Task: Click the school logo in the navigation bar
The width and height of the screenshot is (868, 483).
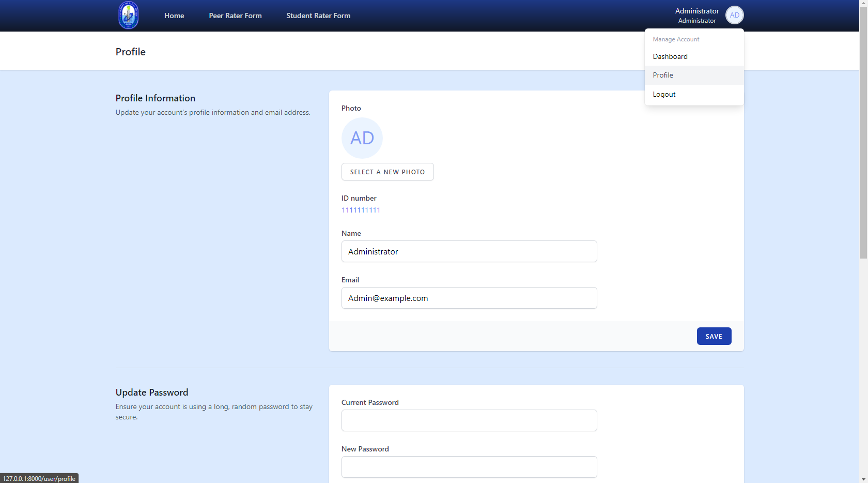Action: [128, 15]
